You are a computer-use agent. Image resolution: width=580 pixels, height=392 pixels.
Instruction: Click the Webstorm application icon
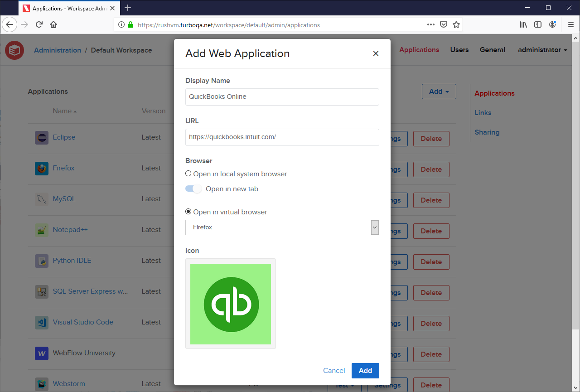[x=41, y=384]
